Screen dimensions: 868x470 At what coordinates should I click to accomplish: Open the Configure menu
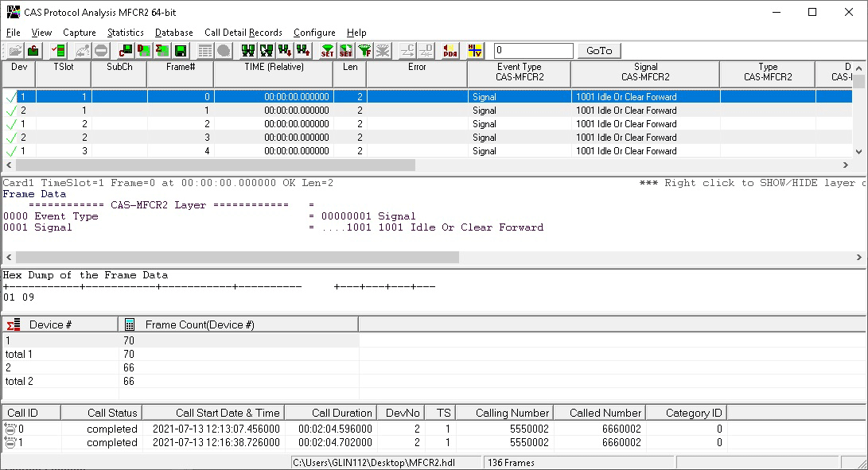click(314, 33)
